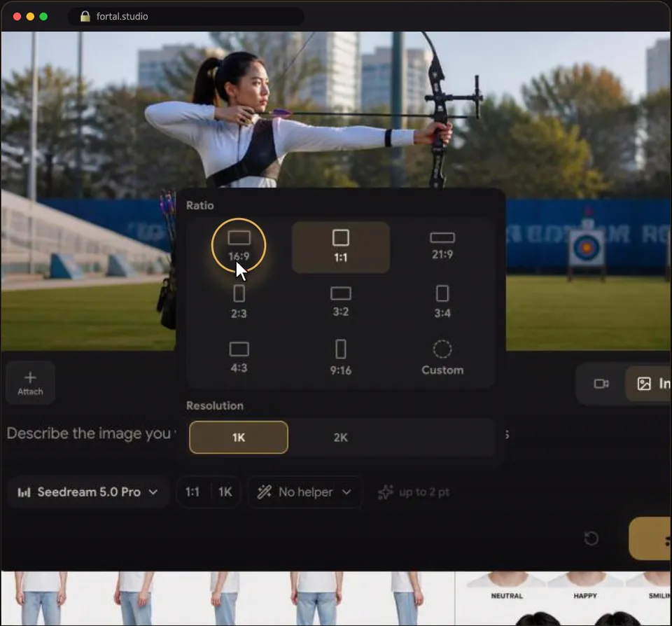Image resolution: width=672 pixels, height=626 pixels.
Task: Open the No helper dropdown
Action: pos(305,492)
